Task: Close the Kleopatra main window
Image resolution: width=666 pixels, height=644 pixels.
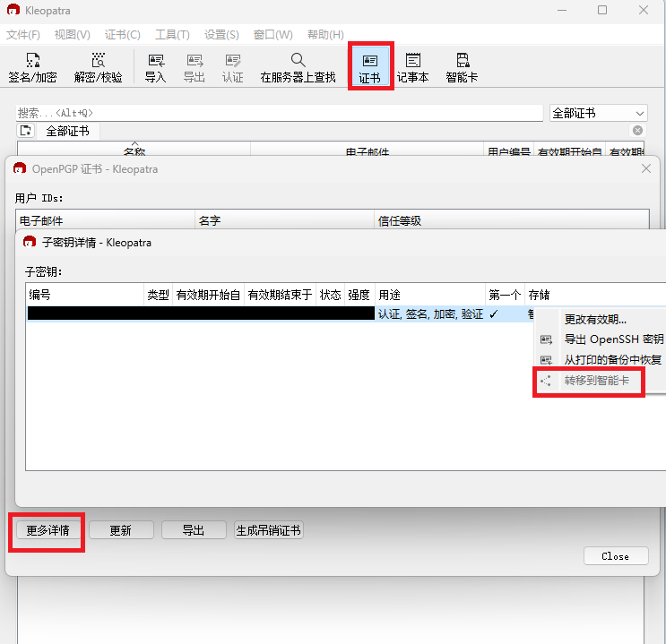Action: (644, 10)
